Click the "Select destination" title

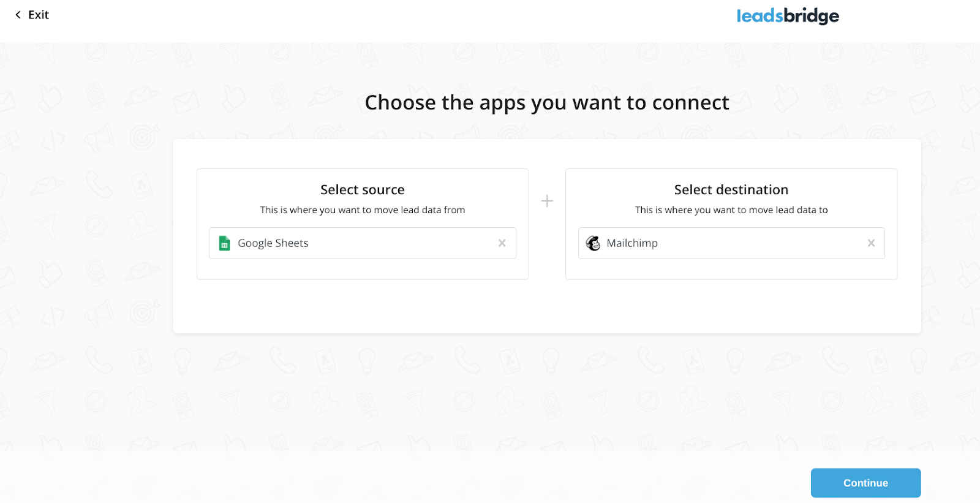click(x=731, y=190)
